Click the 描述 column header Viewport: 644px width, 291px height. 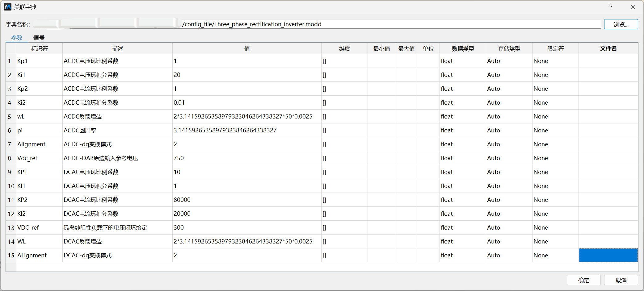coord(118,48)
